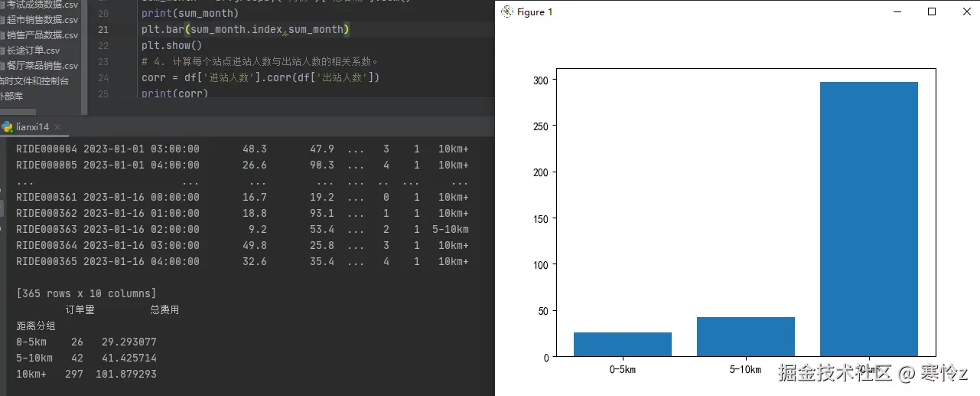Click the 0-5km x-axis label in Figure 1
Screen dimensions: 980x396
click(623, 369)
